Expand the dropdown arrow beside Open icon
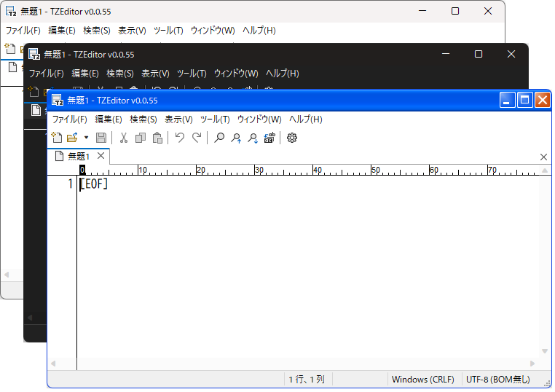Screen dimensions: 555x392 pyautogui.click(x=86, y=138)
